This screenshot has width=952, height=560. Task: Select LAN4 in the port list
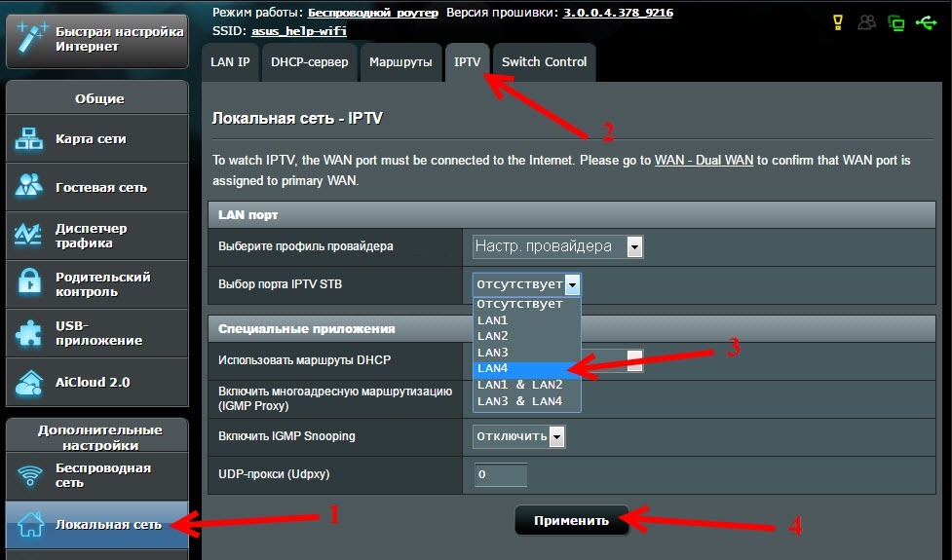[x=526, y=368]
